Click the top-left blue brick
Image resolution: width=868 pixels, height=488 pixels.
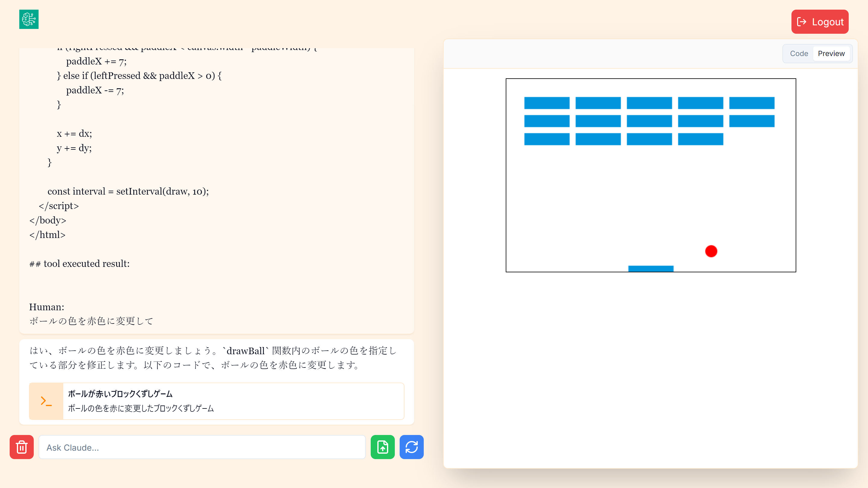(x=546, y=103)
